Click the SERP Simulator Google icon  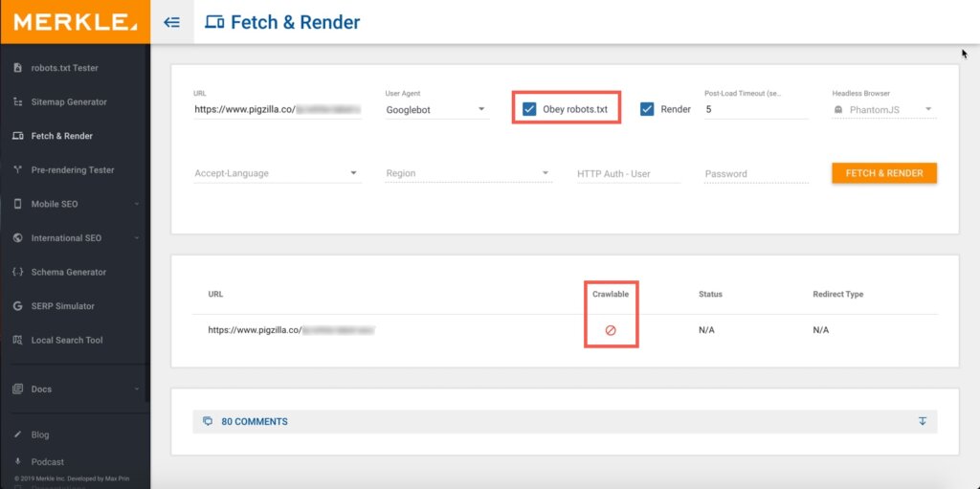(17, 306)
